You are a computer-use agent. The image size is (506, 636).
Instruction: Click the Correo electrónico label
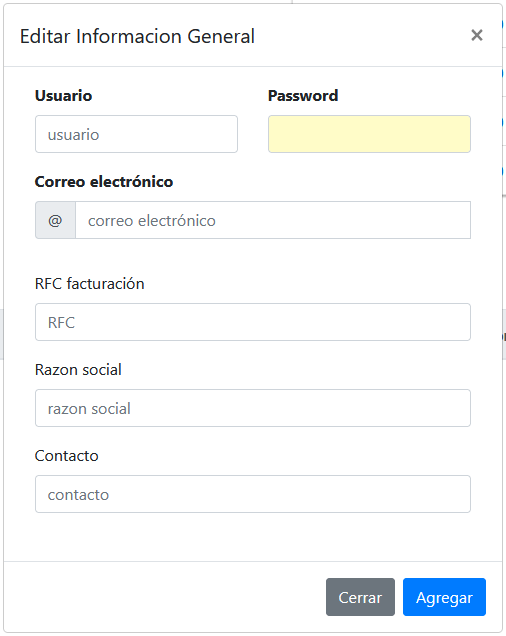pyautogui.click(x=104, y=182)
